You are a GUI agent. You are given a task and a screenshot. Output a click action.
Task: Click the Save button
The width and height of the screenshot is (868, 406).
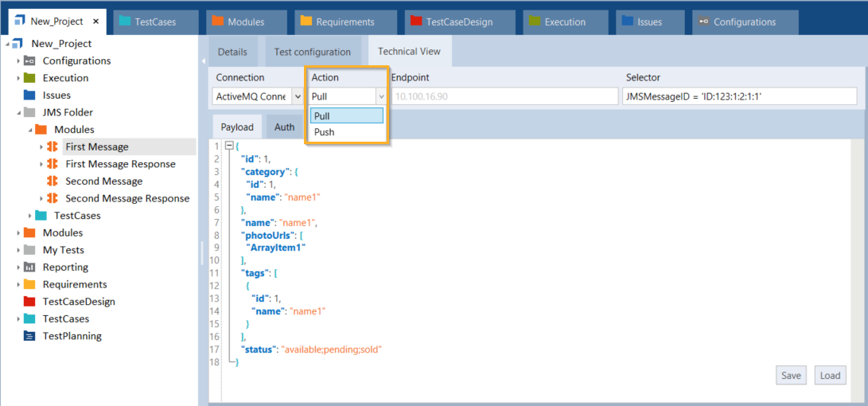791,376
